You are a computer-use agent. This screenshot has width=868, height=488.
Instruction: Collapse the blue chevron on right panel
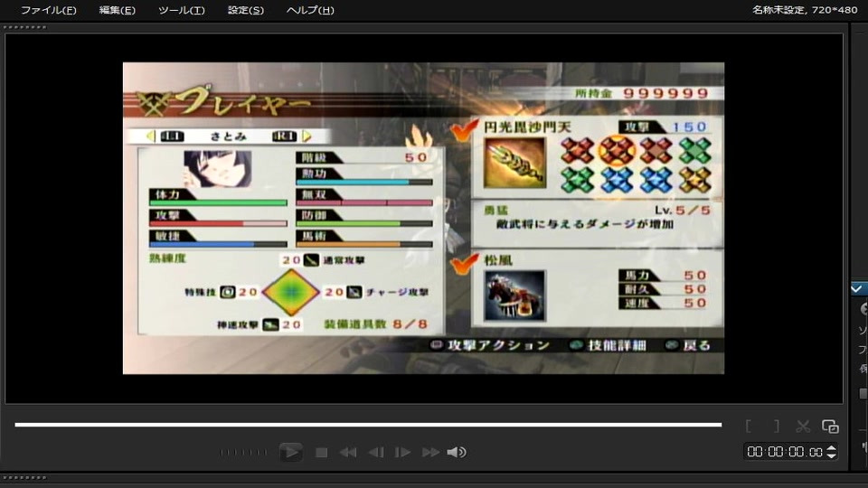point(856,288)
